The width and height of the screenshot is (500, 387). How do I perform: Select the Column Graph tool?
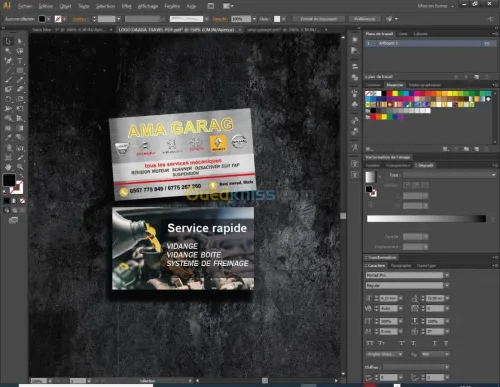[20, 148]
